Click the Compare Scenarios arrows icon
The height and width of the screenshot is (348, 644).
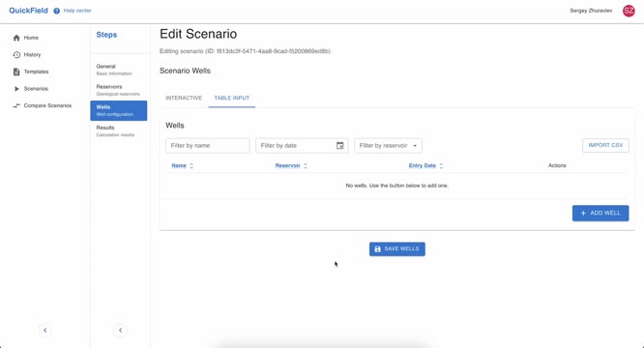click(x=16, y=106)
